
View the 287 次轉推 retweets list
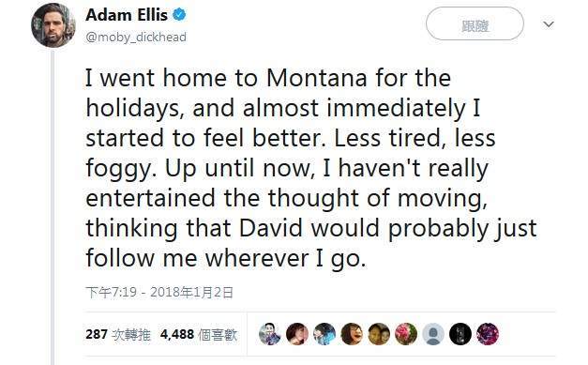tap(118, 334)
